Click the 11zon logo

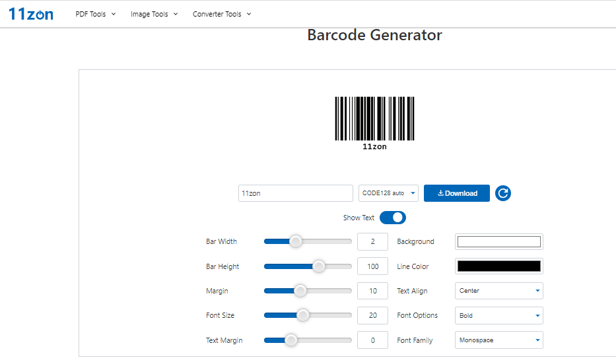click(31, 14)
